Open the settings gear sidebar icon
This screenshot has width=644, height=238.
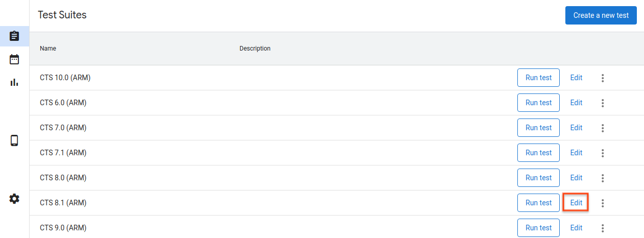[14, 199]
